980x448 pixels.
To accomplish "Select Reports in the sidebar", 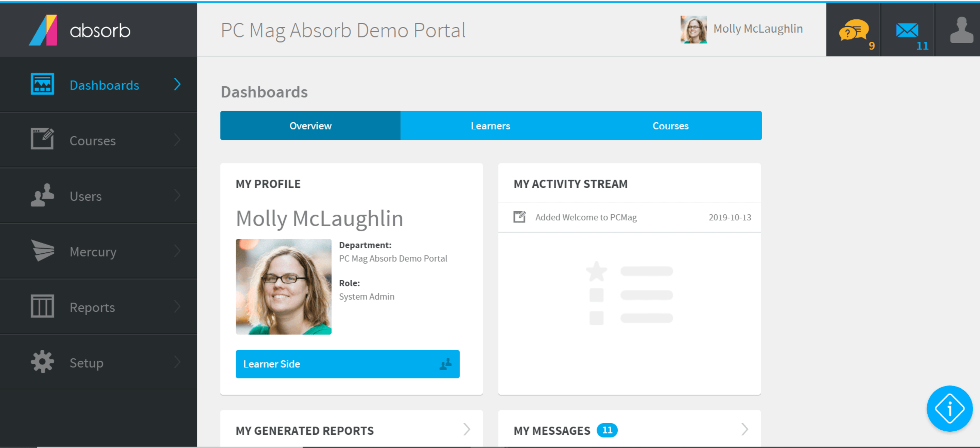I will [x=99, y=307].
